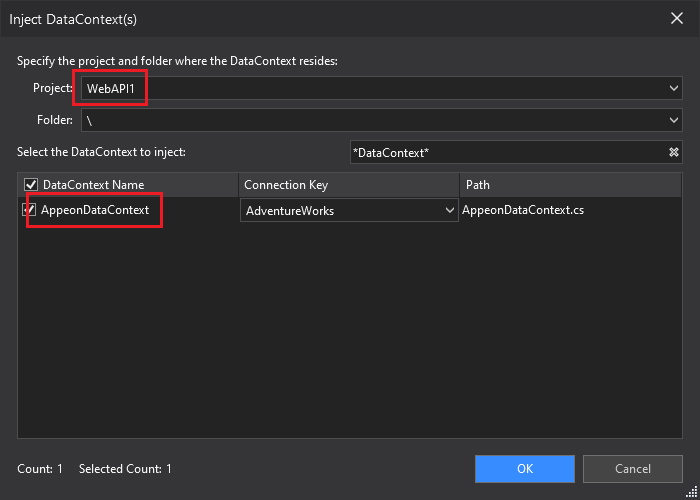The width and height of the screenshot is (700, 500).
Task: Expand the Folder dropdown arrow
Action: click(x=673, y=120)
